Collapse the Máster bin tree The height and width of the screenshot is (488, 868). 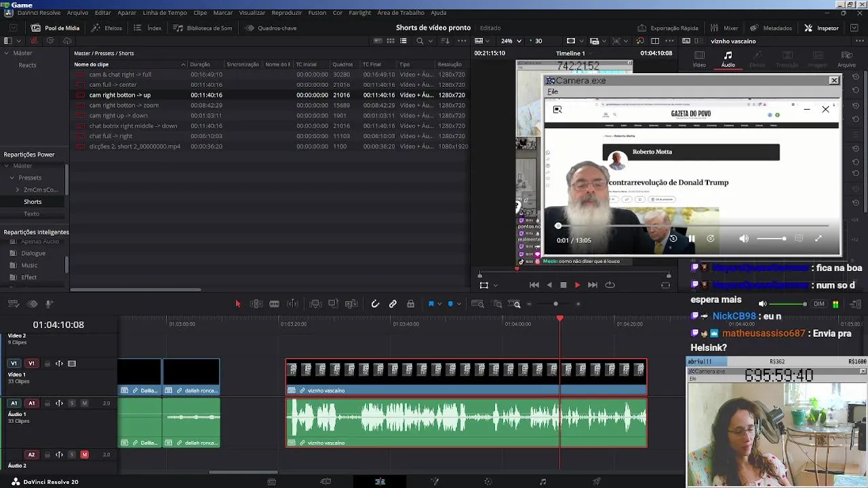6,53
